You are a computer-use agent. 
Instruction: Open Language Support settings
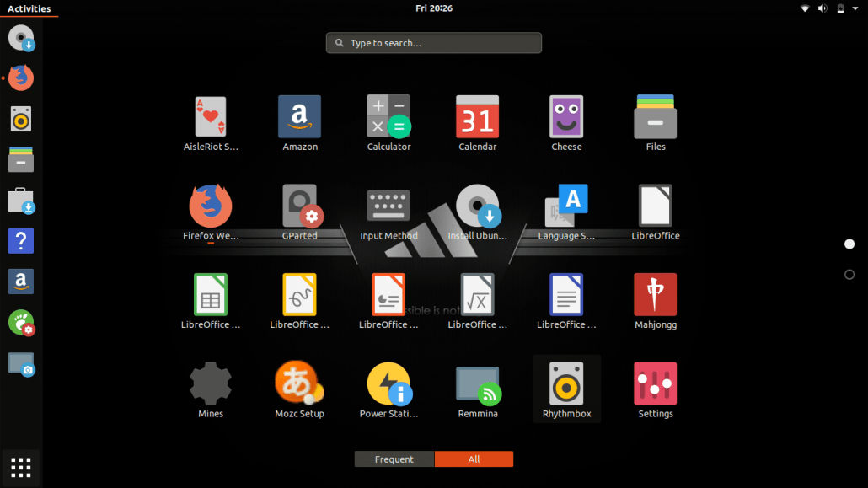[566, 206]
